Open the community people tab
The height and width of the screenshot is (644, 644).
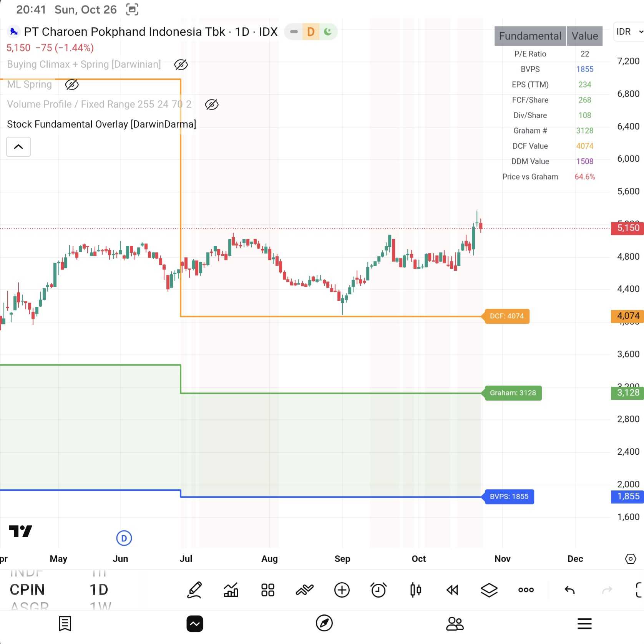[x=455, y=624]
